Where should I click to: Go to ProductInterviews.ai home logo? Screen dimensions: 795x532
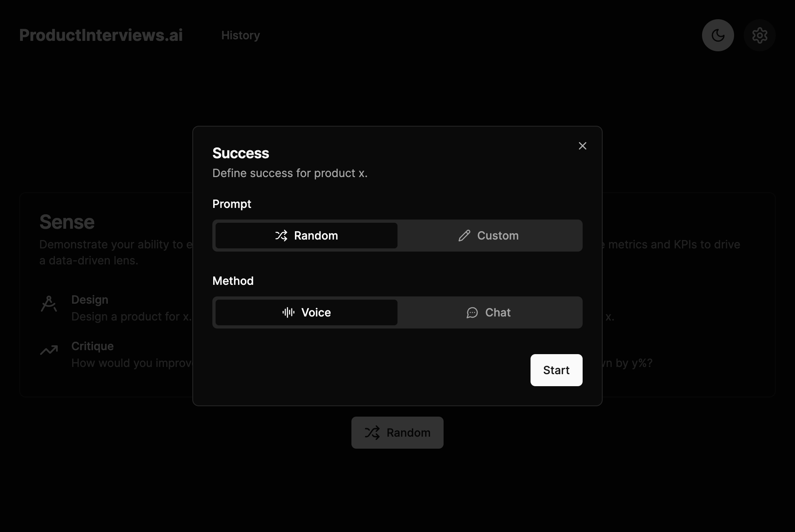tap(101, 35)
